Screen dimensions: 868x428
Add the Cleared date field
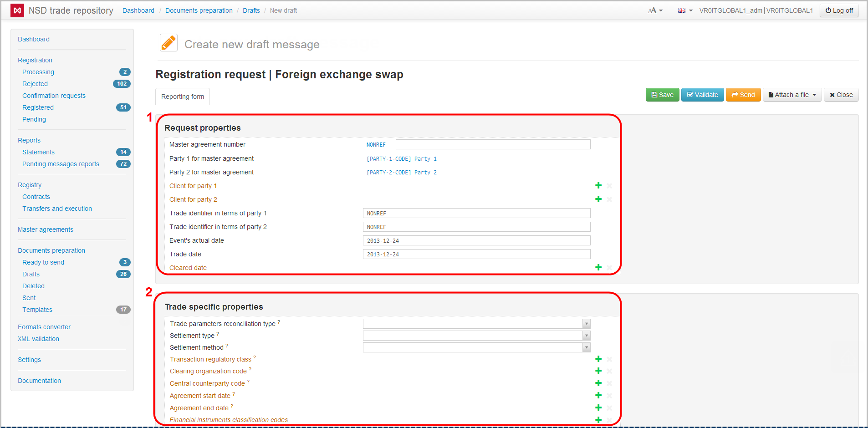coord(598,268)
